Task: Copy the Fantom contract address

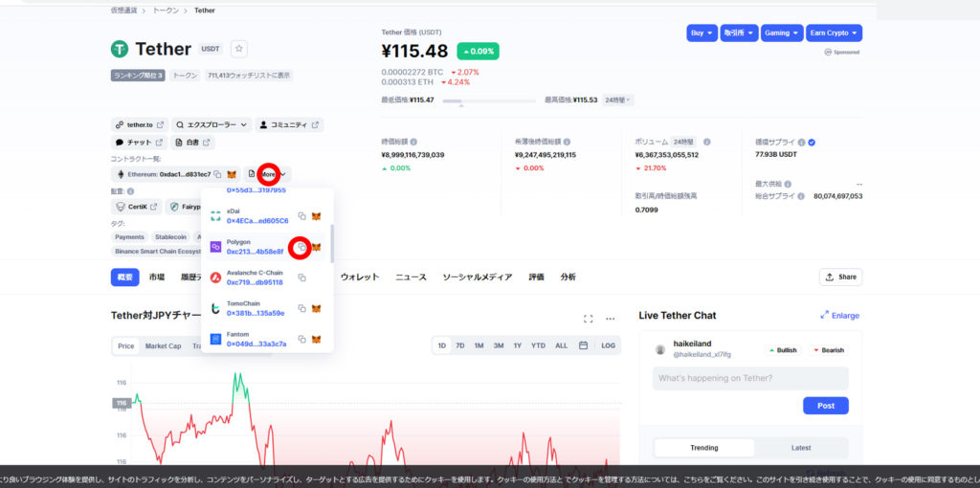Action: click(301, 340)
